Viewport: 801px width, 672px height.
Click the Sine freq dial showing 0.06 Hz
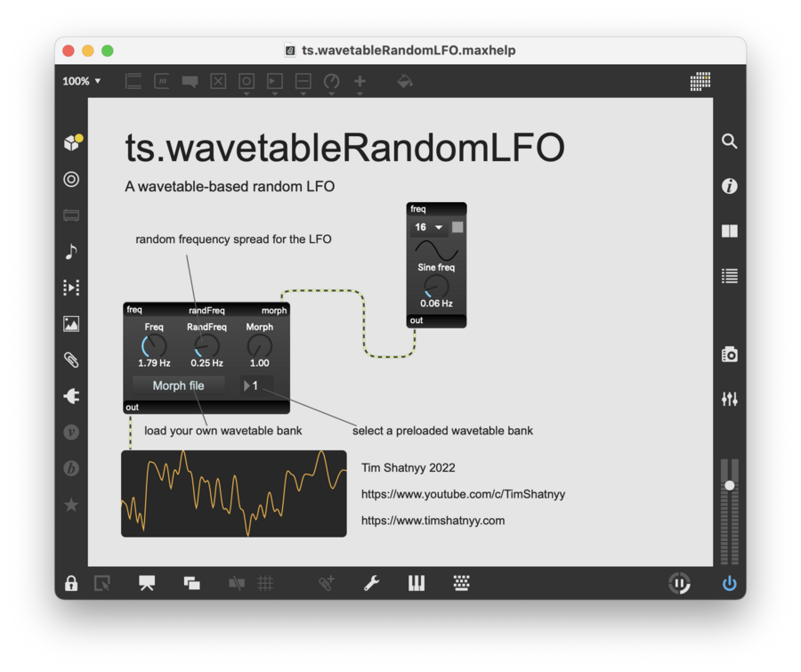click(x=436, y=287)
